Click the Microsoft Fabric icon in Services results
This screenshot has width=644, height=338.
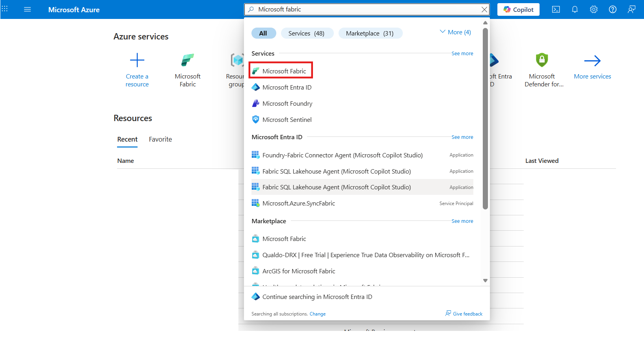256,71
